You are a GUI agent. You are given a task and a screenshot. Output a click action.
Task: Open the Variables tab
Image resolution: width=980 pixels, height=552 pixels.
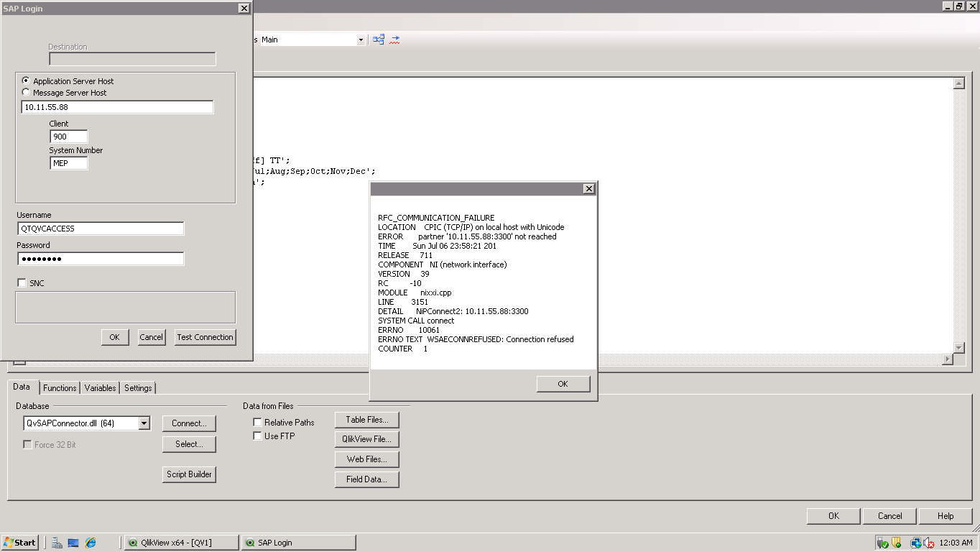100,388
